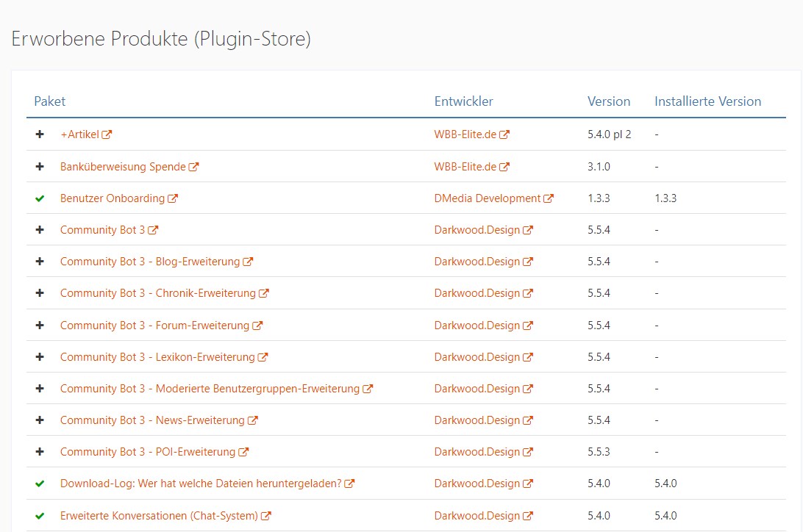Click green checkmark beside Benutzer Onboarding
The width and height of the screenshot is (803, 532).
point(40,198)
